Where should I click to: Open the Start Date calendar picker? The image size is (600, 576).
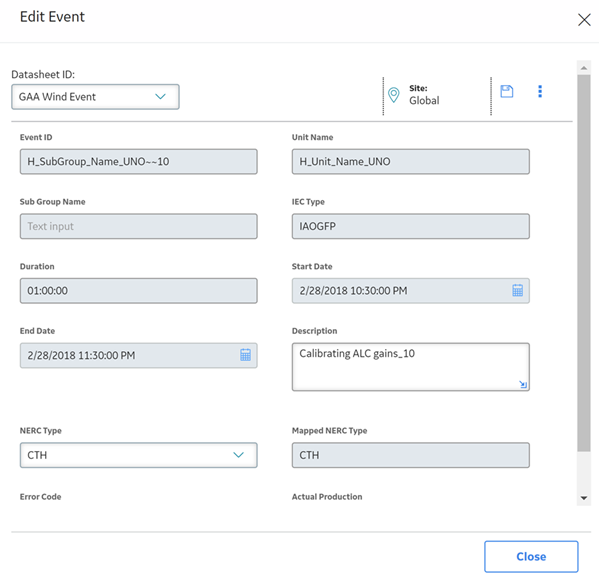517,290
